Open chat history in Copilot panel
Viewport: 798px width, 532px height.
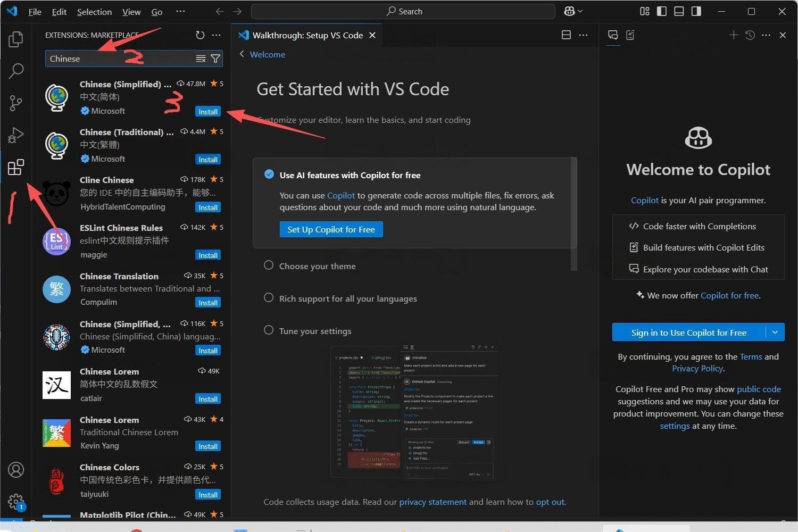tap(750, 35)
